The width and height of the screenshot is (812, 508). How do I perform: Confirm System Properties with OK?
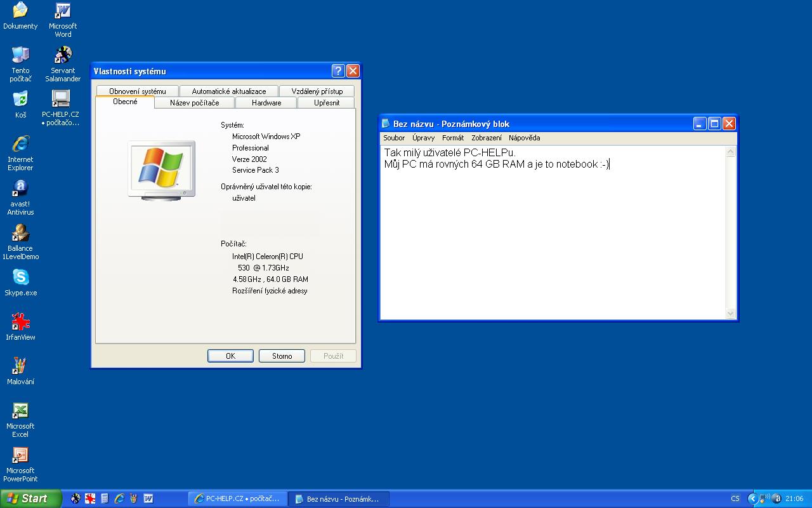point(230,356)
